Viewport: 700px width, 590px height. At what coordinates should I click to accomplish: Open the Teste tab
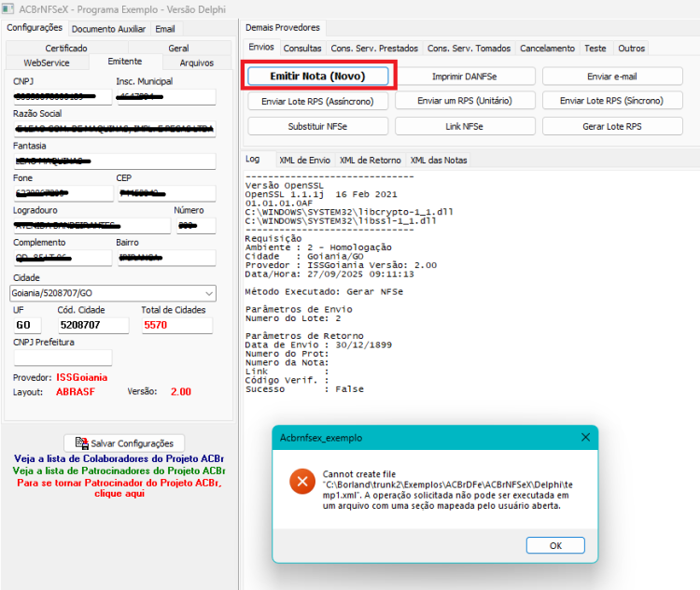[x=595, y=49]
